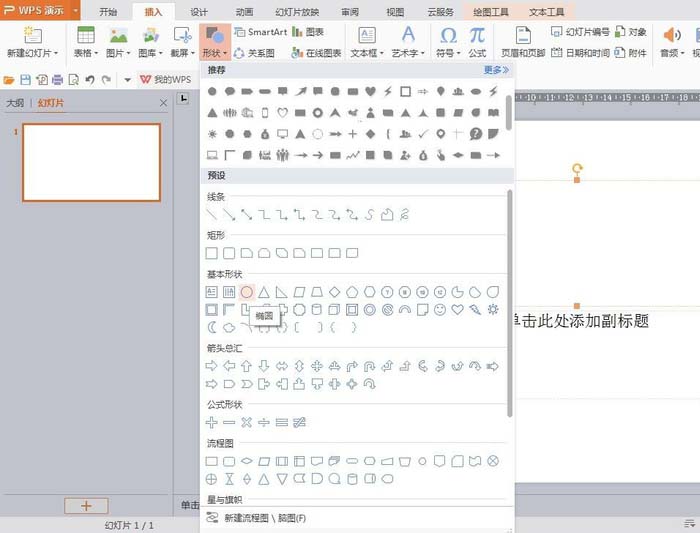Open the 幻灯片放映 (Slide Show) tab

click(x=296, y=12)
